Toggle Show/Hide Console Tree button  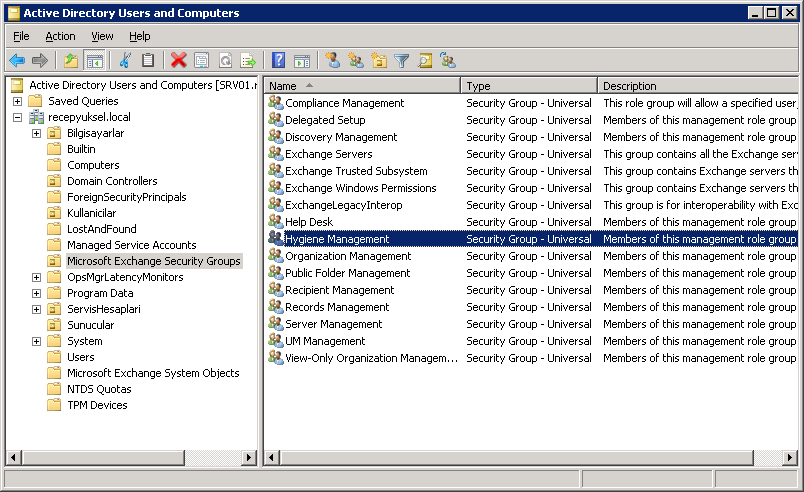pyautogui.click(x=94, y=61)
